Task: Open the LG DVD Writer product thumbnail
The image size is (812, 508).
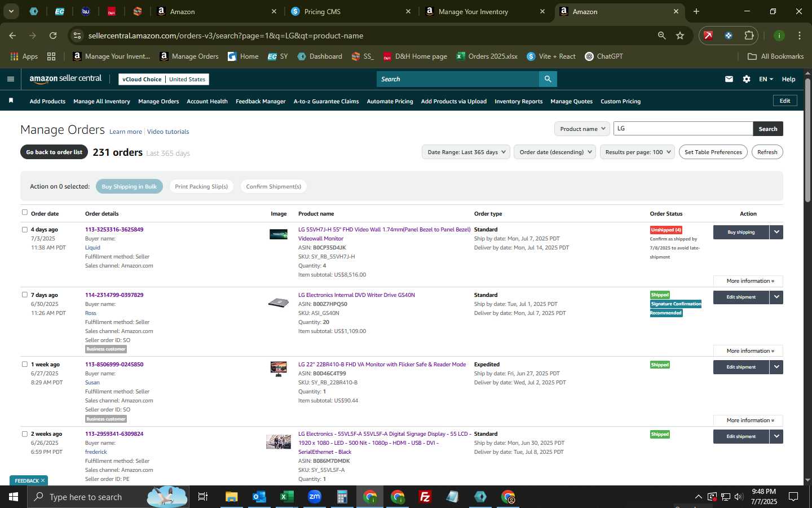Action: tap(279, 303)
